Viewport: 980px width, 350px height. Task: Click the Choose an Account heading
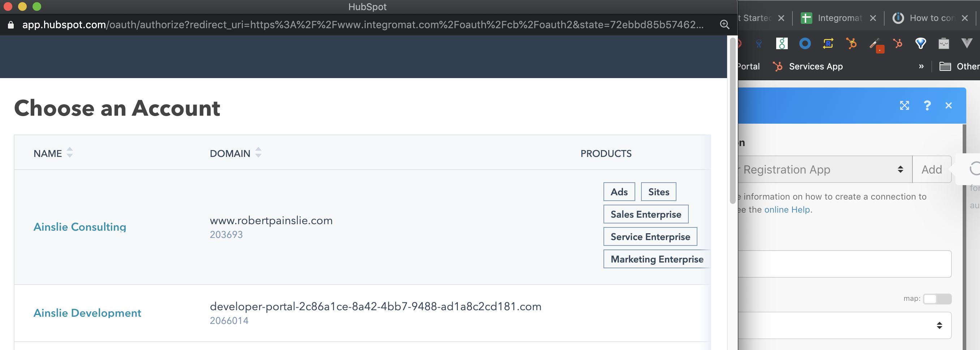117,108
